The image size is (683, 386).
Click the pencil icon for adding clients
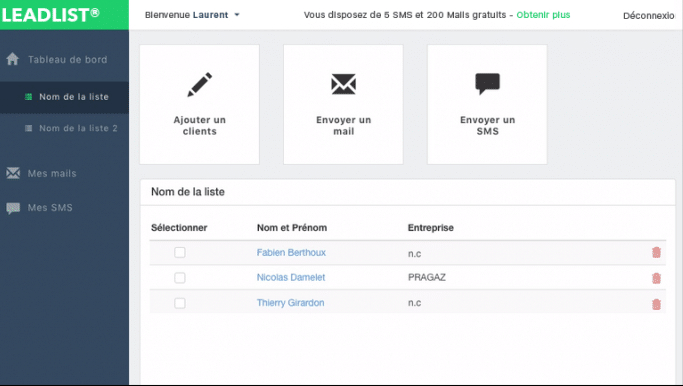[199, 85]
